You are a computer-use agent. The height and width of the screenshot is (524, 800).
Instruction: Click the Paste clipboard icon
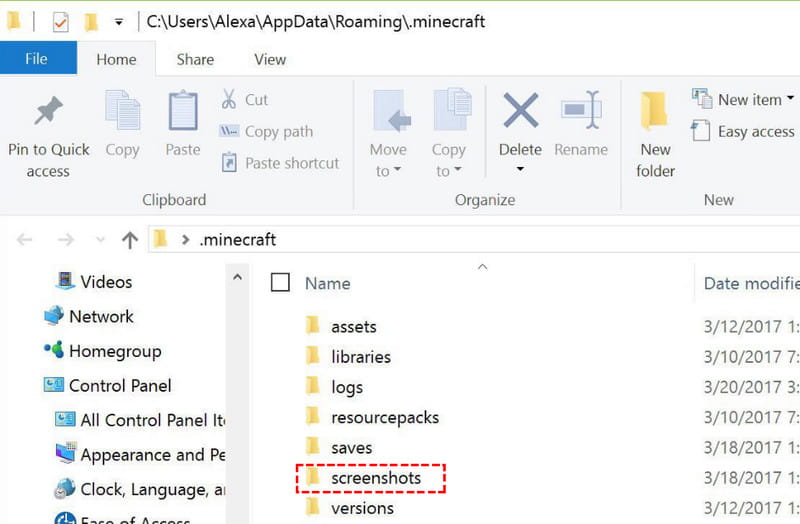183,110
